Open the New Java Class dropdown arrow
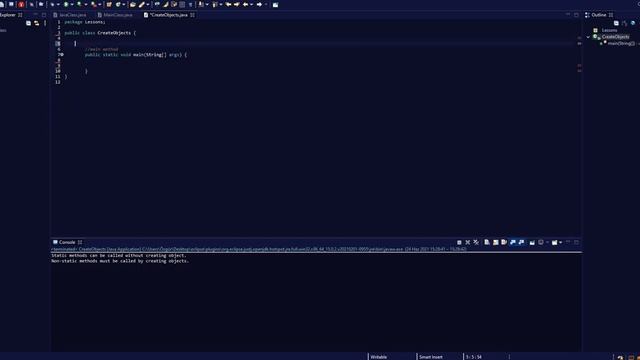Image resolution: width=640 pixels, height=360 pixels. [124, 4]
